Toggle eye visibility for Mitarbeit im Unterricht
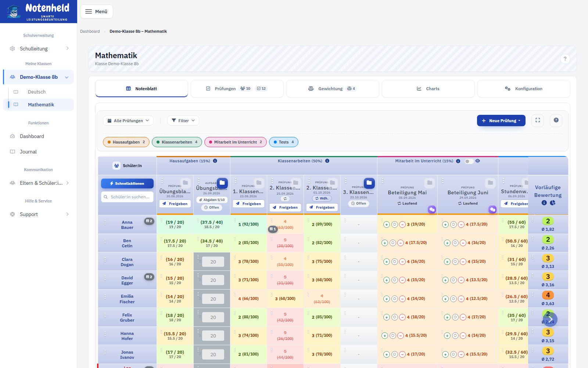Image resolution: width=588 pixels, height=368 pixels. coord(477,161)
